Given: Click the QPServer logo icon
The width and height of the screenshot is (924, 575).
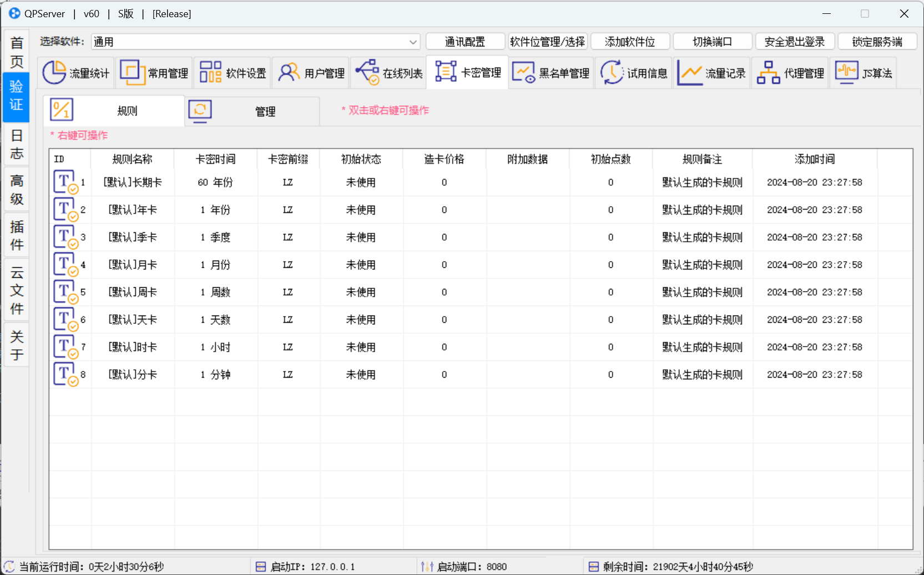Looking at the screenshot, I should pyautogui.click(x=14, y=13).
